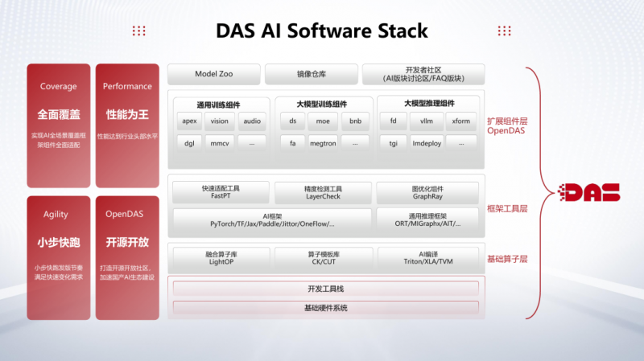Click the Model Zoo box

point(213,75)
